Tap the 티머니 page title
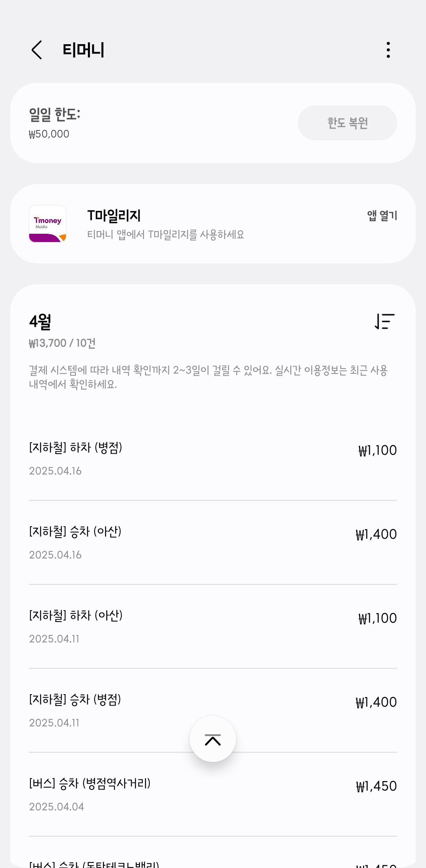The width and height of the screenshot is (426, 868). pos(84,50)
